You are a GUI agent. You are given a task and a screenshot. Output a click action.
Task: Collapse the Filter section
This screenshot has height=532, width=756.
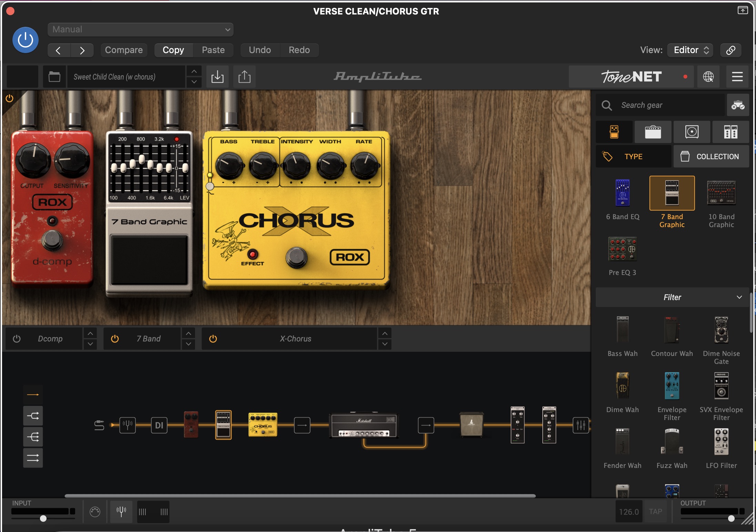pos(672,297)
